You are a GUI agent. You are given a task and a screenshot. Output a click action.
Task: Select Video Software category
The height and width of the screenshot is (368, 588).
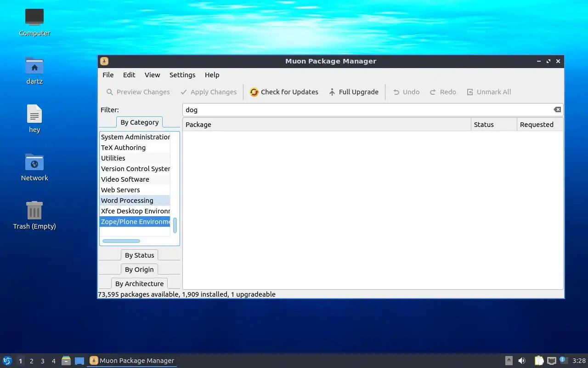pos(135,179)
